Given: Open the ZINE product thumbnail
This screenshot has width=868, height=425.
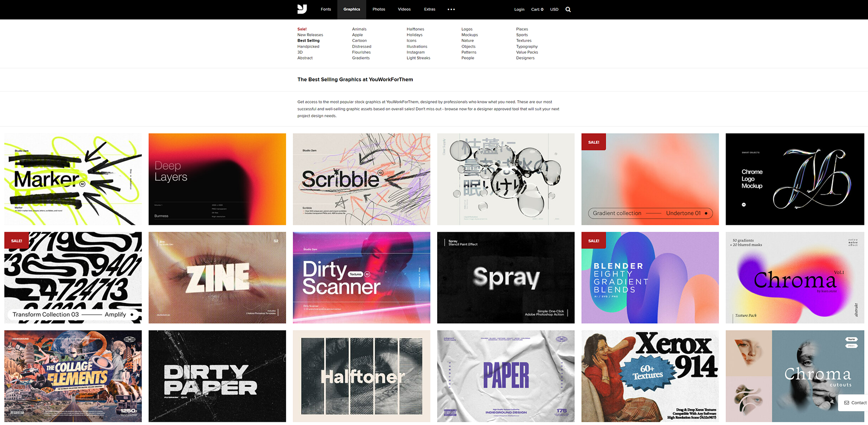Looking at the screenshot, I should (217, 278).
